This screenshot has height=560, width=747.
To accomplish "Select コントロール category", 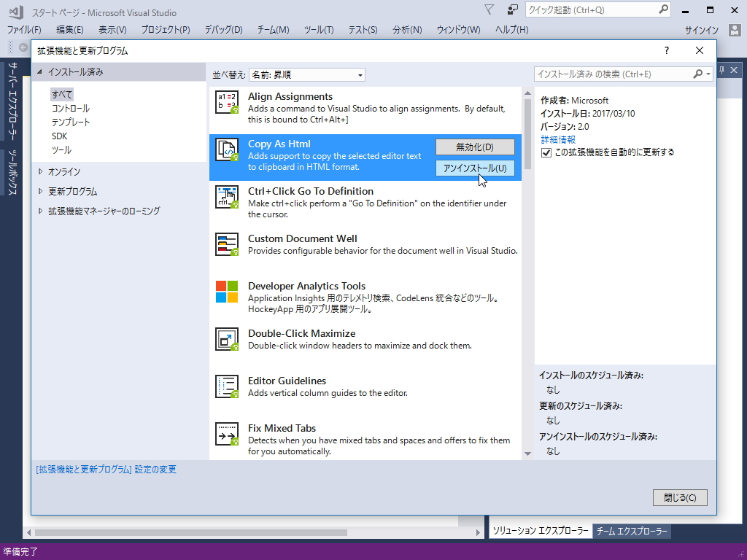I will coord(71,108).
